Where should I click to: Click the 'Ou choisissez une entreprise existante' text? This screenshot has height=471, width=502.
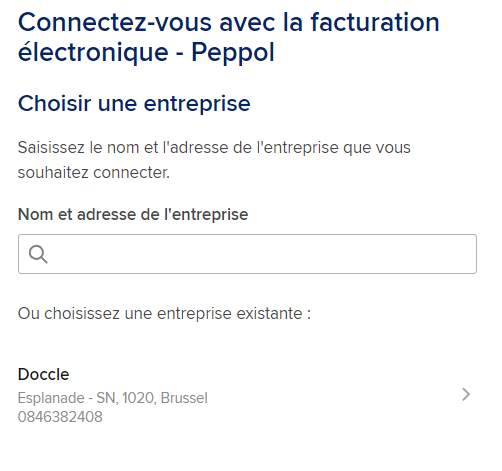[x=164, y=314]
